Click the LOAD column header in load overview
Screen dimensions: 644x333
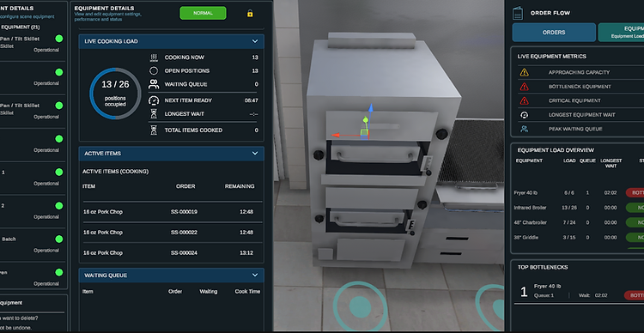(569, 161)
